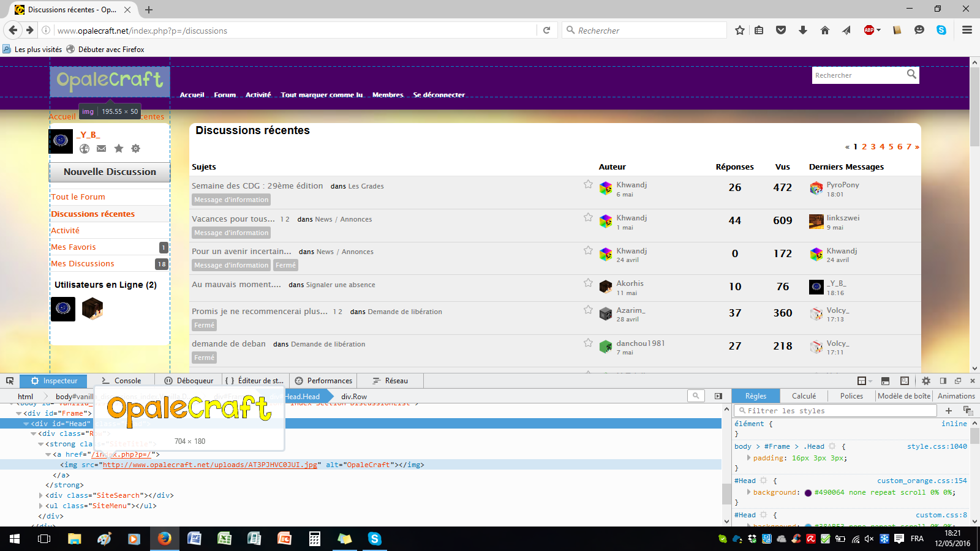This screenshot has height=551, width=980.
Task: Bookmark page with Firefox star icon
Action: 740,30
